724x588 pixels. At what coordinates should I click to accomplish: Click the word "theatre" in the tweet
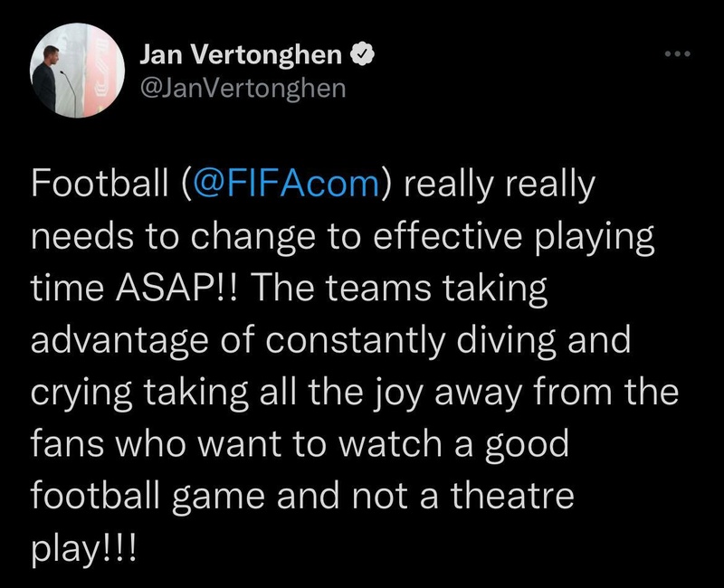tap(522, 498)
